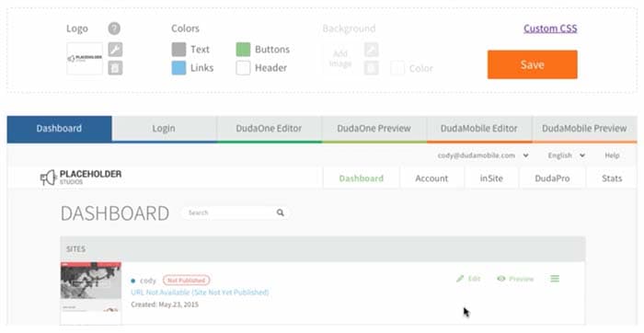Pick the Links blue color swatch

178,68
